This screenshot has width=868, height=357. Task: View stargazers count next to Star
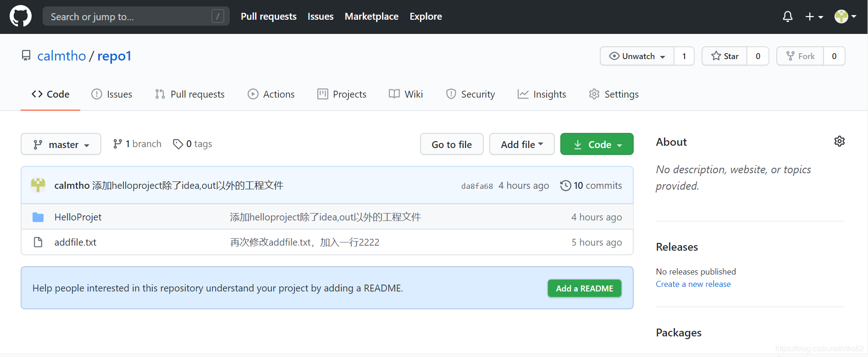point(758,56)
